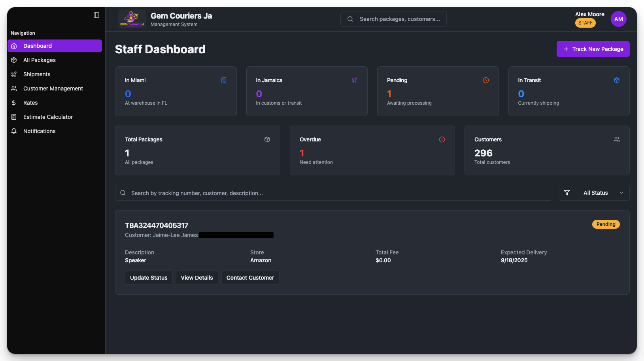Click Update Status for the speaker package
The image size is (644, 361).
(149, 278)
